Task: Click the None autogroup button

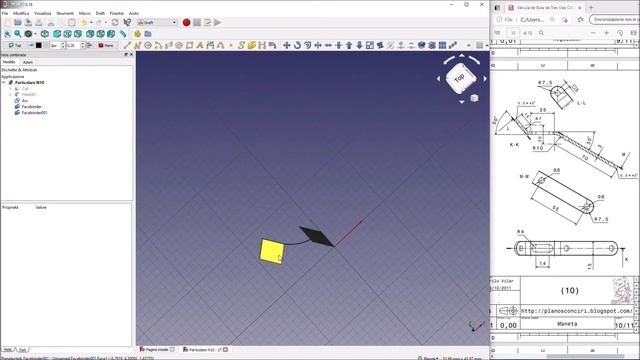Action: [106, 45]
